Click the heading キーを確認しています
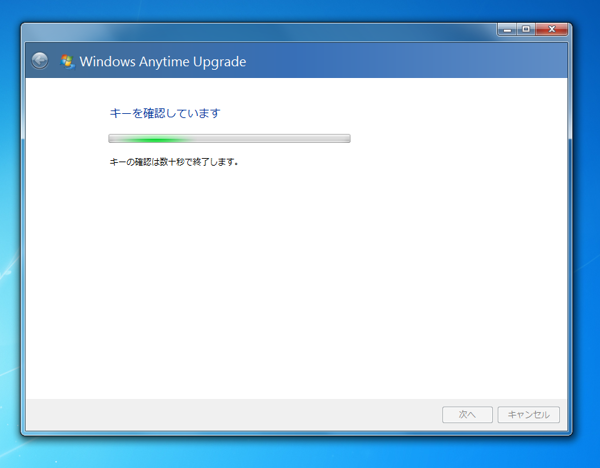 165,113
